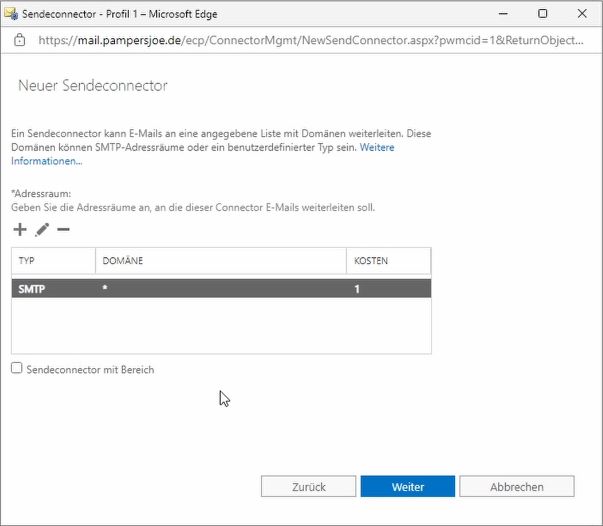
Task: Click the Abbrechen button
Action: [517, 486]
